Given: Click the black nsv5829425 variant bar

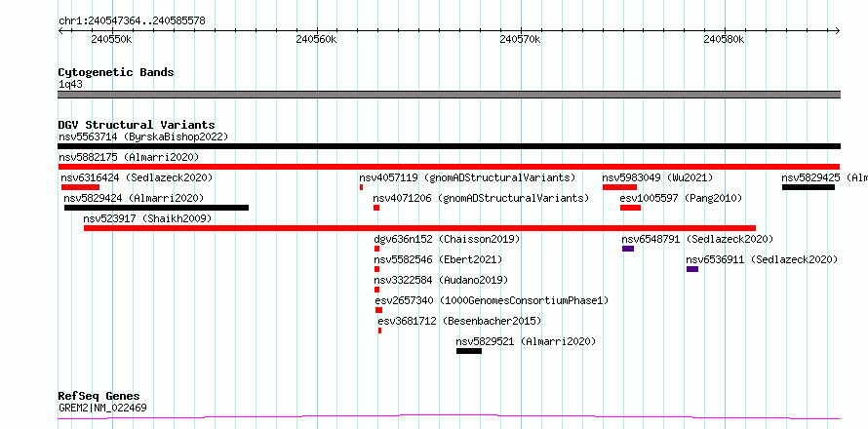Looking at the screenshot, I should click(x=809, y=187).
